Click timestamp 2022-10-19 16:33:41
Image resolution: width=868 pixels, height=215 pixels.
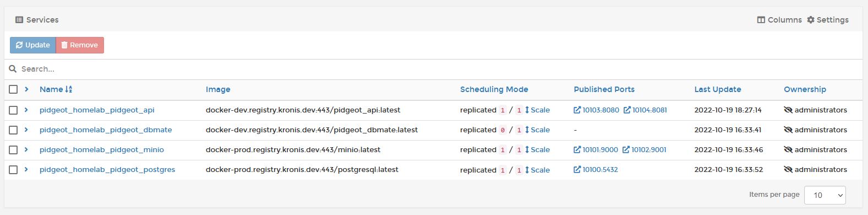pyautogui.click(x=728, y=130)
